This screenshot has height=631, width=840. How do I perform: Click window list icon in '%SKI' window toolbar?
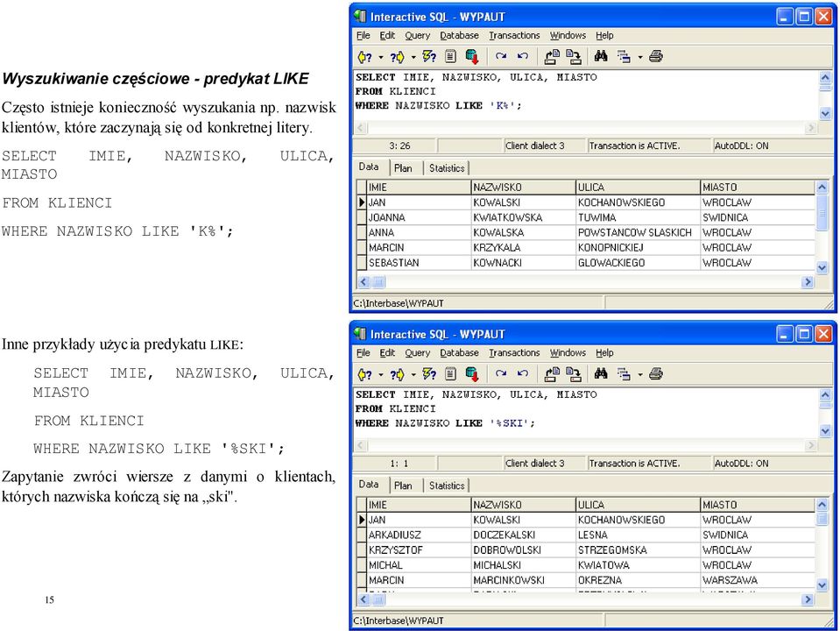[624, 373]
